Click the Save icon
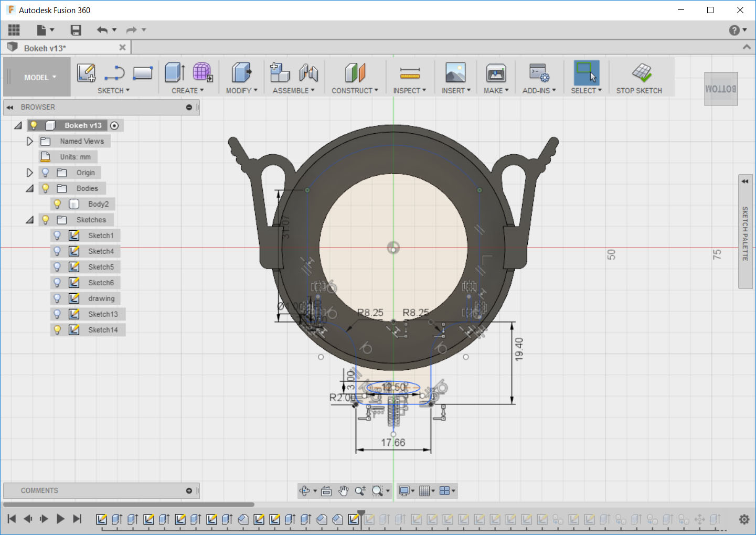Viewport: 756px width, 535px height. [x=76, y=30]
